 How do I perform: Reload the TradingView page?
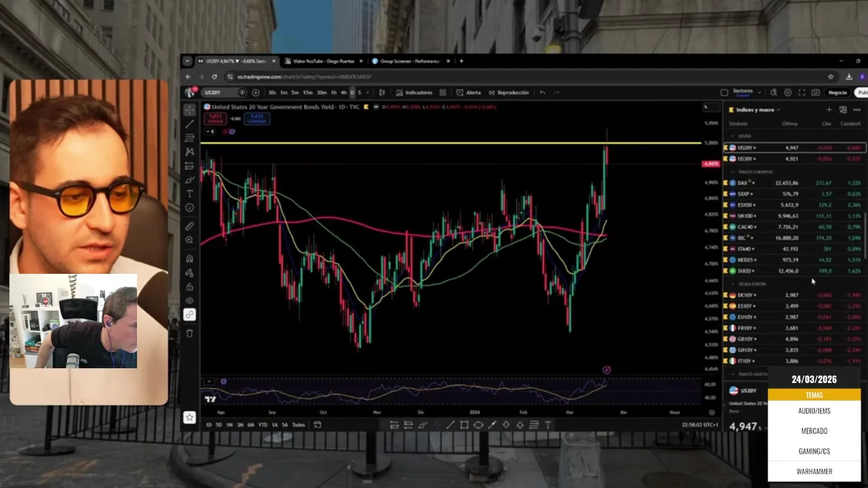[x=214, y=77]
